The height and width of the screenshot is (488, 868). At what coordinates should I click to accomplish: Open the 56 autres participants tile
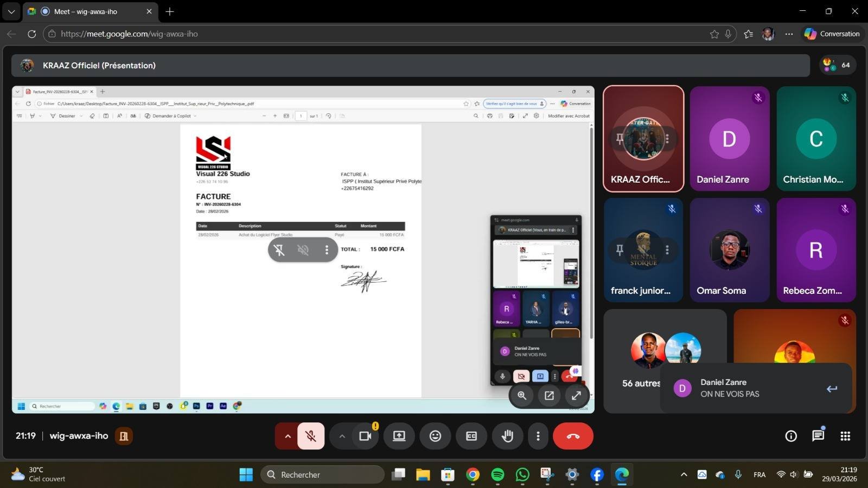pos(665,361)
